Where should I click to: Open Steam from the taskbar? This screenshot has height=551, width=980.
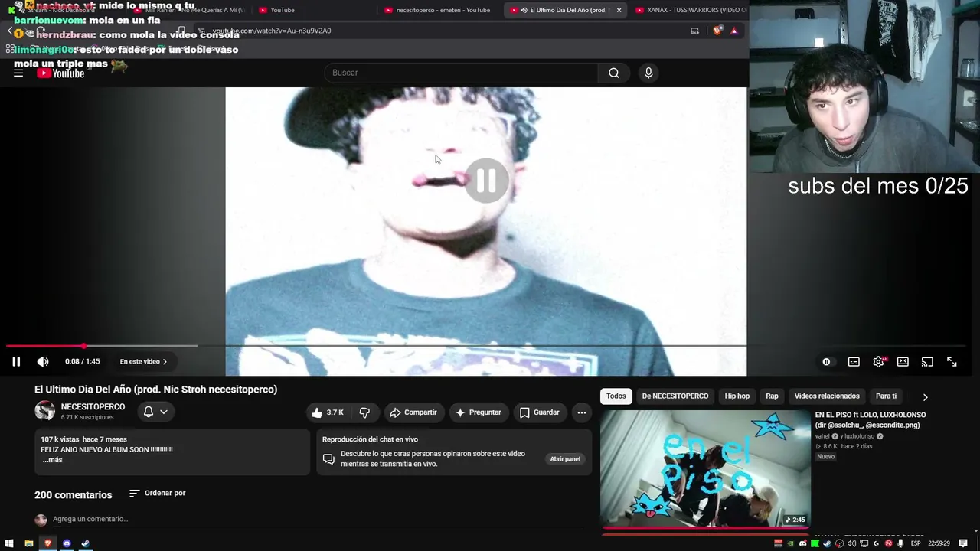[86, 543]
